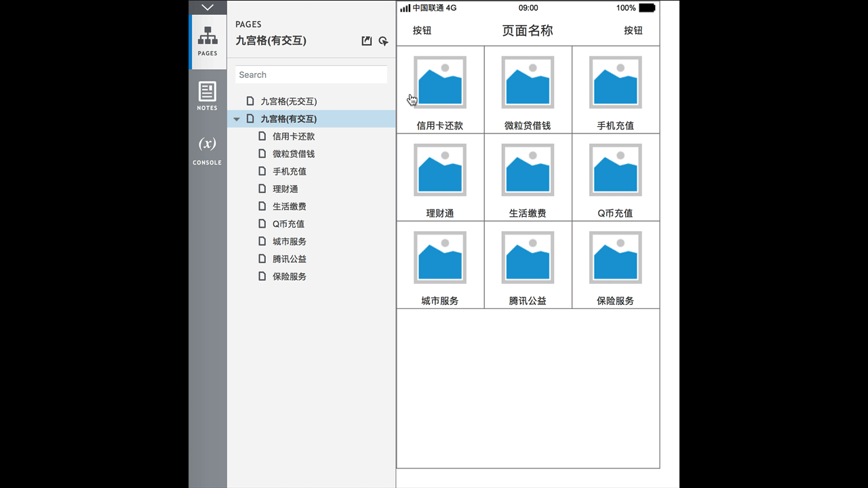868x488 pixels.
Task: Open the 生活缴费 page in sitemap
Action: (x=290, y=207)
